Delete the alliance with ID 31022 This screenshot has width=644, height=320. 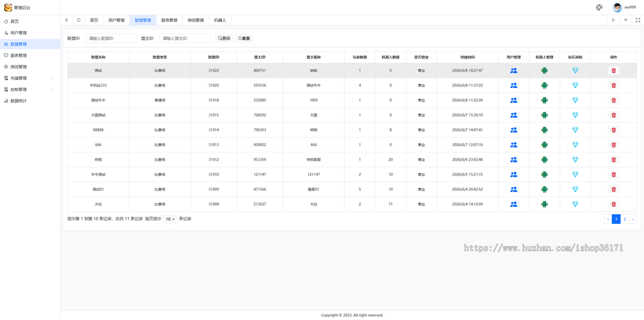[614, 70]
